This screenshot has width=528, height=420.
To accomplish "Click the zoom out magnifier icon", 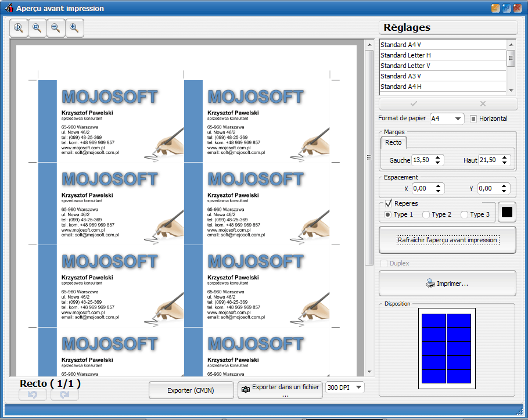I will point(56,28).
